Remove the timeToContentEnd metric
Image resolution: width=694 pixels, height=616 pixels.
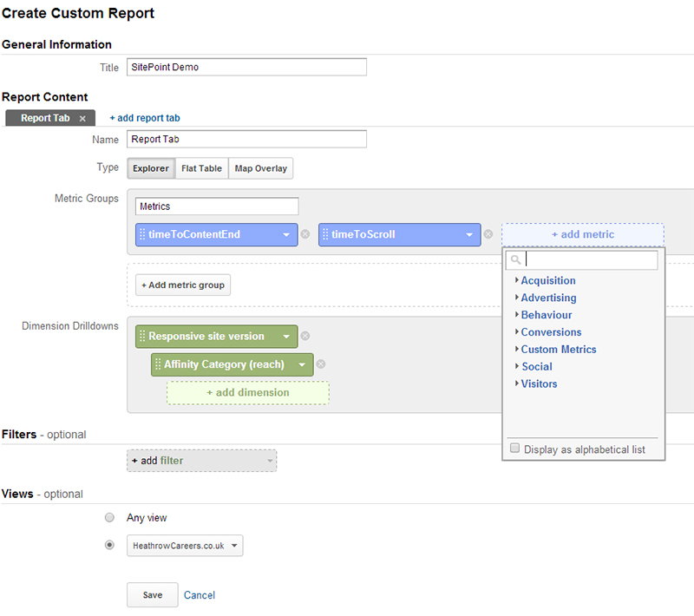pos(307,234)
